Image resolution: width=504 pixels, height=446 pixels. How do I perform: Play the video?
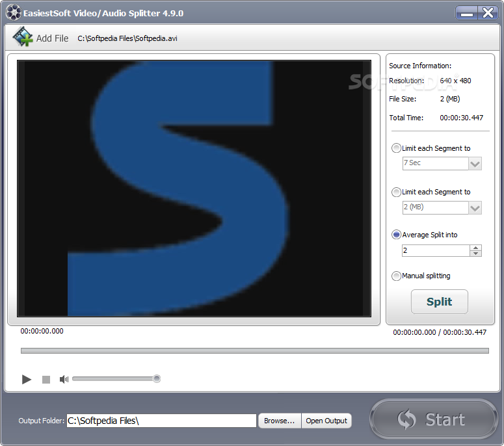[x=27, y=380]
